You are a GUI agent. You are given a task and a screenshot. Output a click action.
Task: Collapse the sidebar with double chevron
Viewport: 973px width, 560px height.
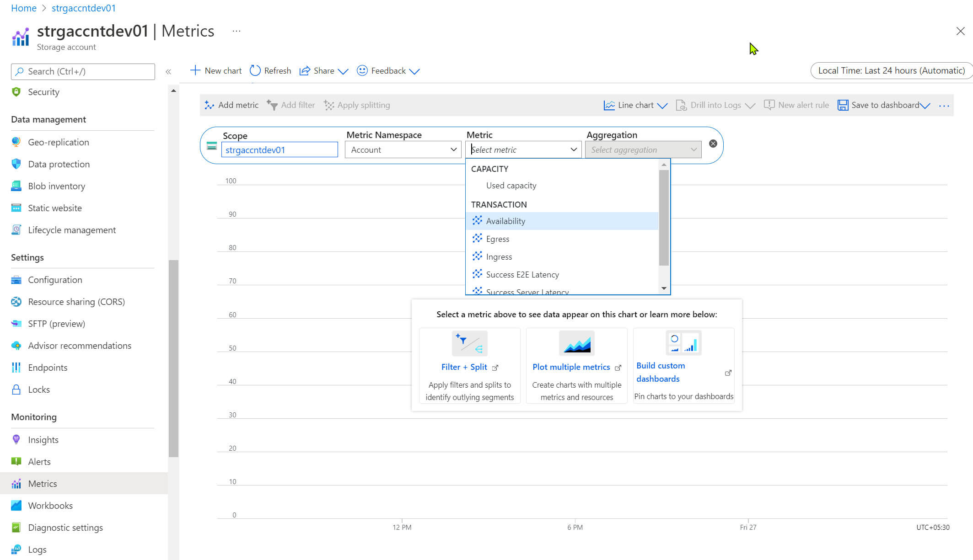168,72
